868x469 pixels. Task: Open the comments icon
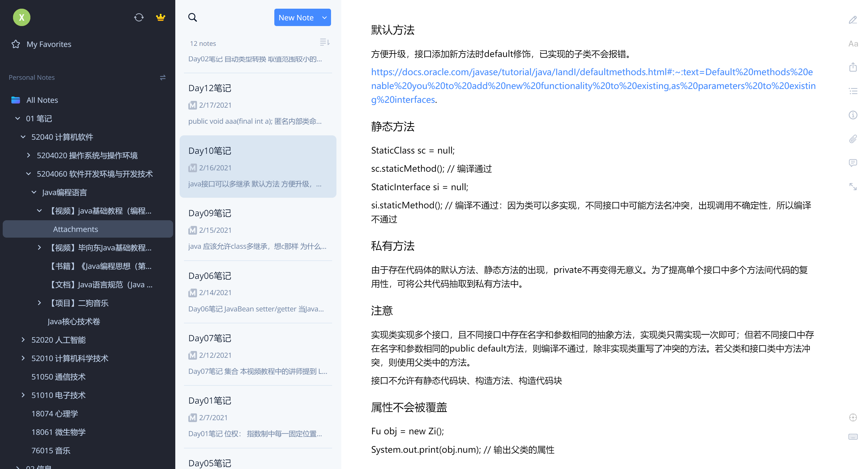coord(853,163)
